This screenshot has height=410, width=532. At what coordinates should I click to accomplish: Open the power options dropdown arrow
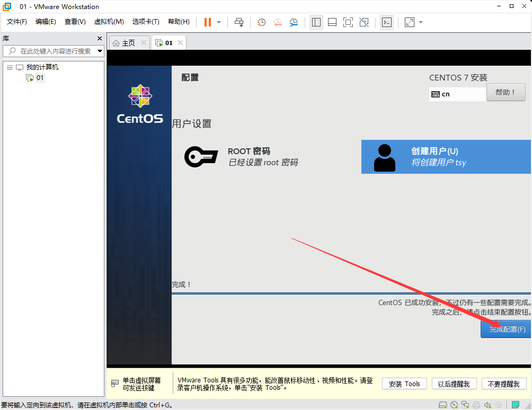coord(219,22)
